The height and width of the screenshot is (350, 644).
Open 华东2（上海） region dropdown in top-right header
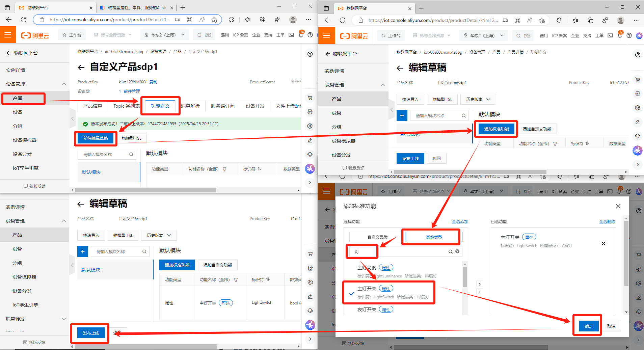tap(484, 35)
